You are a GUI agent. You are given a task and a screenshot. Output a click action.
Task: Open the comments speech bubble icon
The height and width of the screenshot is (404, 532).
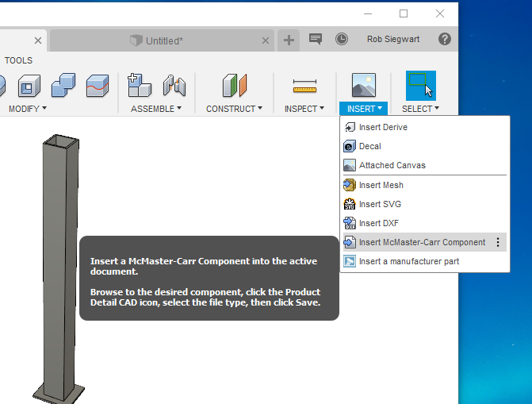click(x=316, y=39)
